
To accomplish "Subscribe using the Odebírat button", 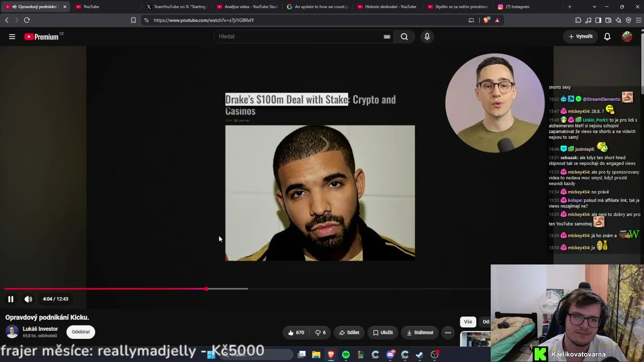I will pyautogui.click(x=80, y=332).
